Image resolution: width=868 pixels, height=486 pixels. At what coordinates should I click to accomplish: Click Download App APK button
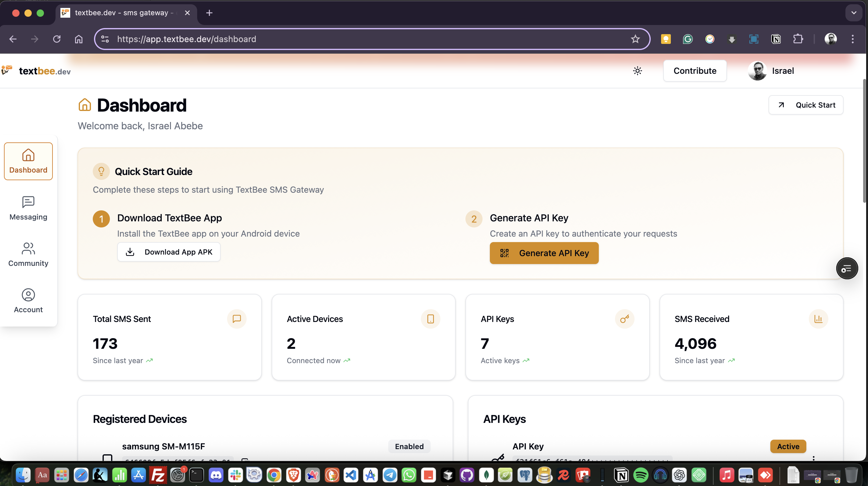(169, 252)
